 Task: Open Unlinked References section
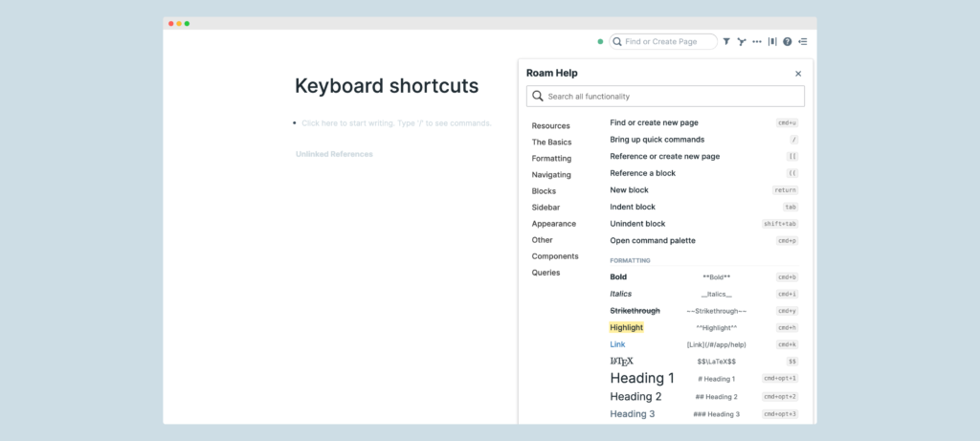(334, 154)
